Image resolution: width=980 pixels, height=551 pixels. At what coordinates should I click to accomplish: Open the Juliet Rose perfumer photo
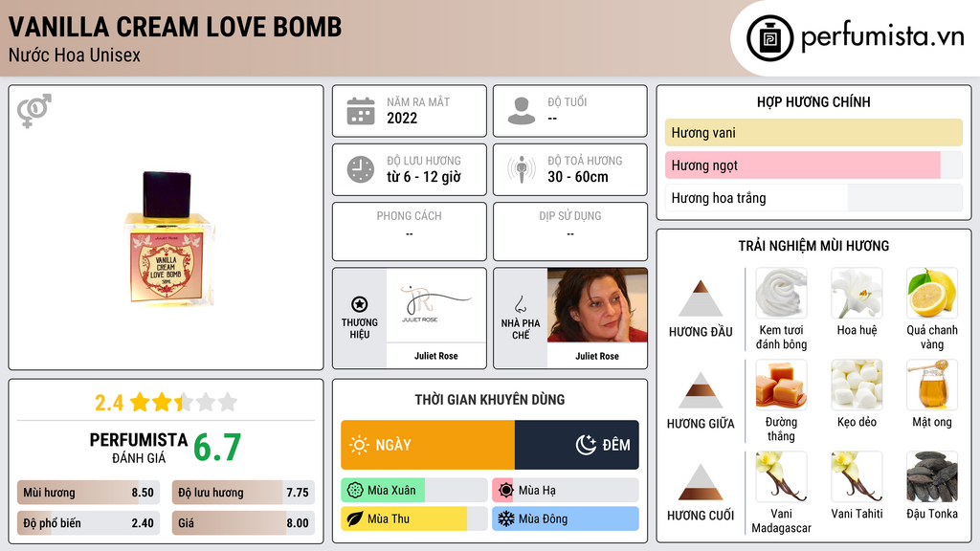597,305
